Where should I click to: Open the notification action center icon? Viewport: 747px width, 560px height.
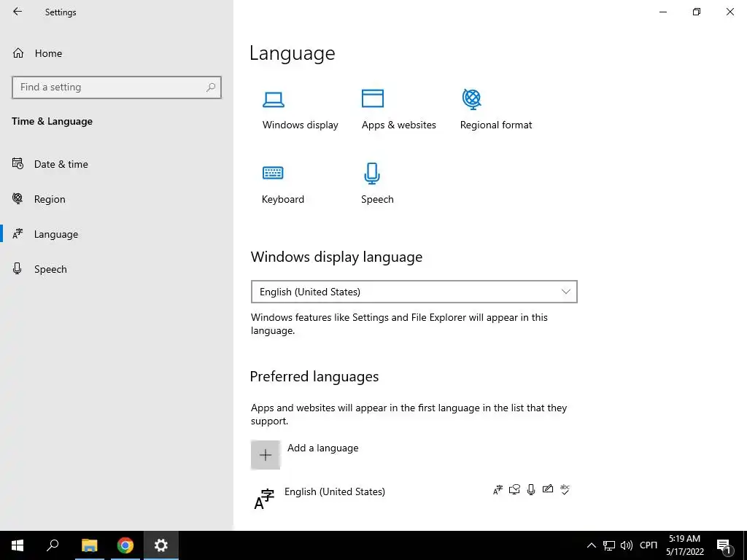(724, 545)
